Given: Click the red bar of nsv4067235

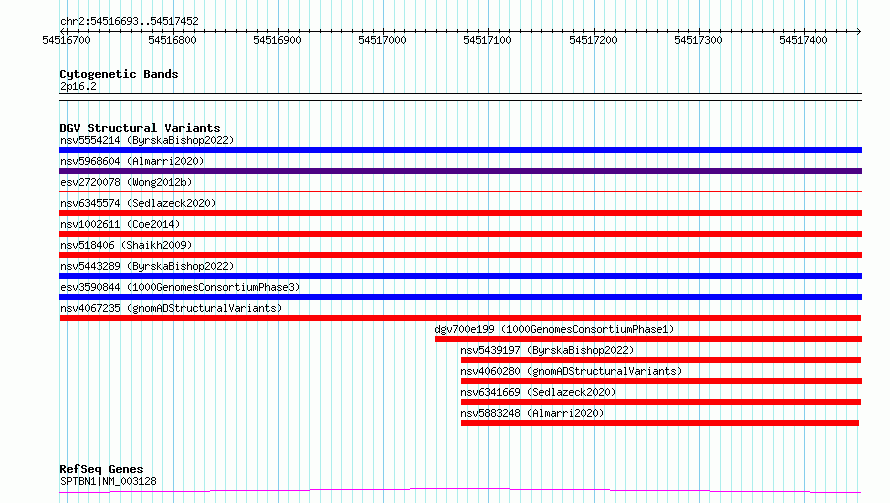Looking at the screenshot, I should [460, 318].
